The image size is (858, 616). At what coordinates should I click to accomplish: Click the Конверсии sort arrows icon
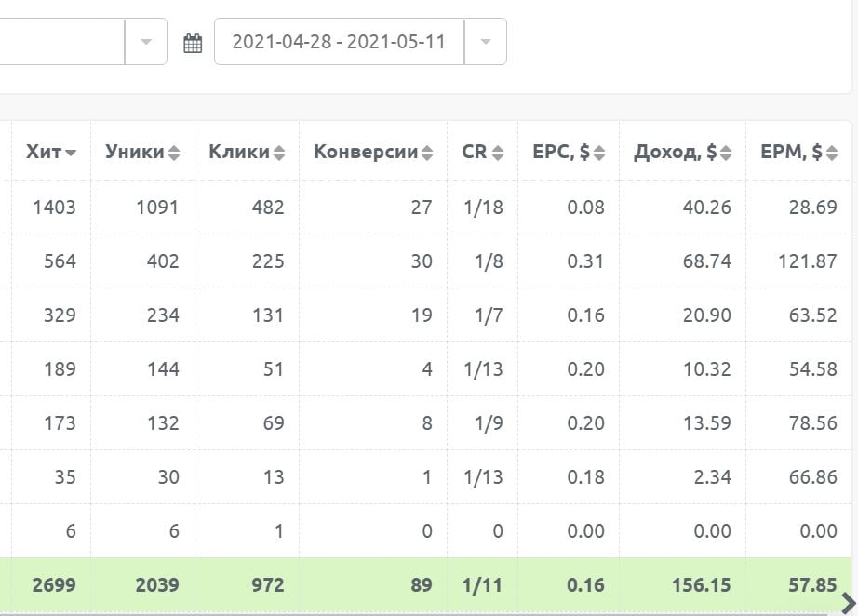point(427,153)
